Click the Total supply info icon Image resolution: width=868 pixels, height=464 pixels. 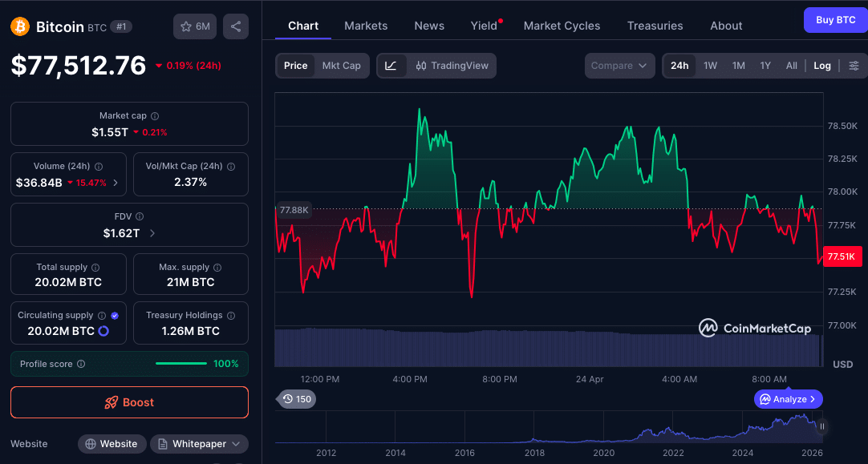tap(95, 267)
